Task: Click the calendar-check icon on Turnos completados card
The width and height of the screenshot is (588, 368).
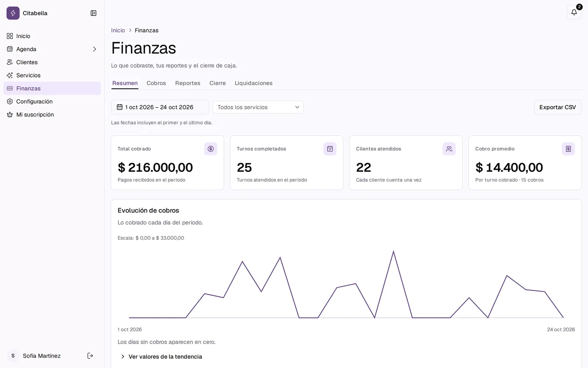Action: pyautogui.click(x=330, y=149)
